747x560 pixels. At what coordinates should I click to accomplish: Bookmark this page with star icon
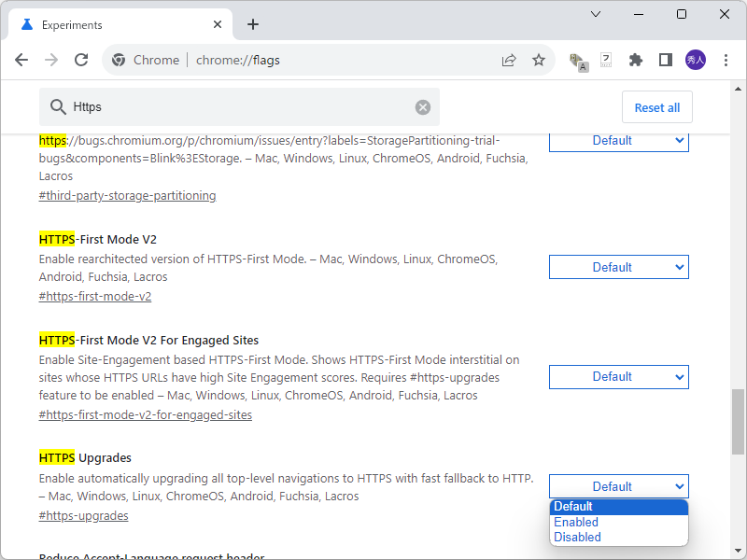tap(539, 60)
